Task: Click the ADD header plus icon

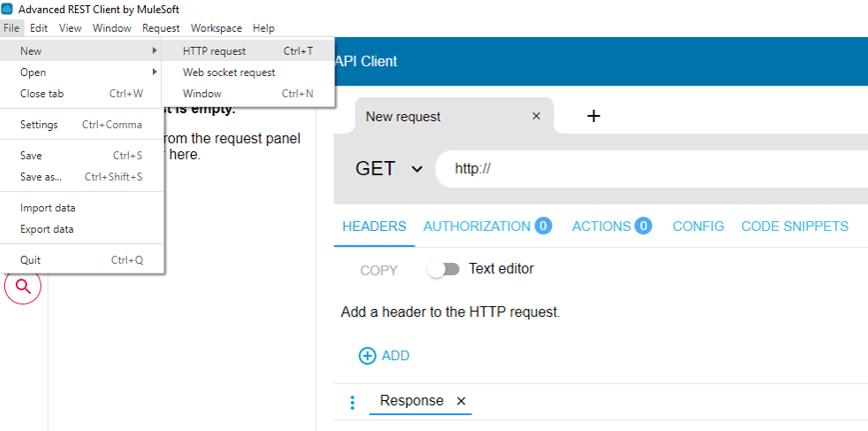Action: (368, 355)
